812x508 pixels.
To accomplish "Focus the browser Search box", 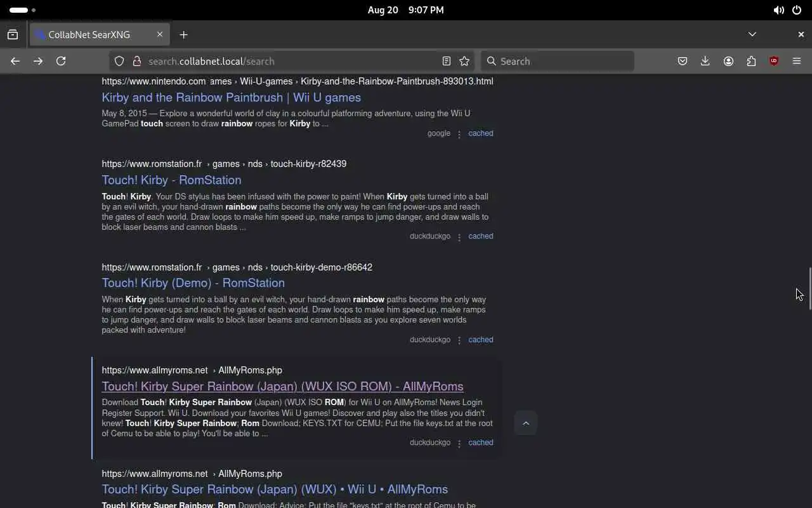I will (x=557, y=61).
